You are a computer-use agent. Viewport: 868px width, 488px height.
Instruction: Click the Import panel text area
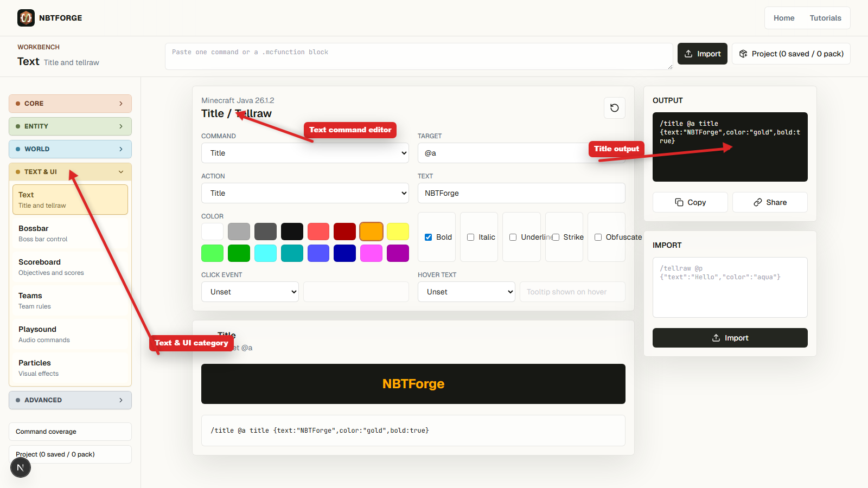730,287
